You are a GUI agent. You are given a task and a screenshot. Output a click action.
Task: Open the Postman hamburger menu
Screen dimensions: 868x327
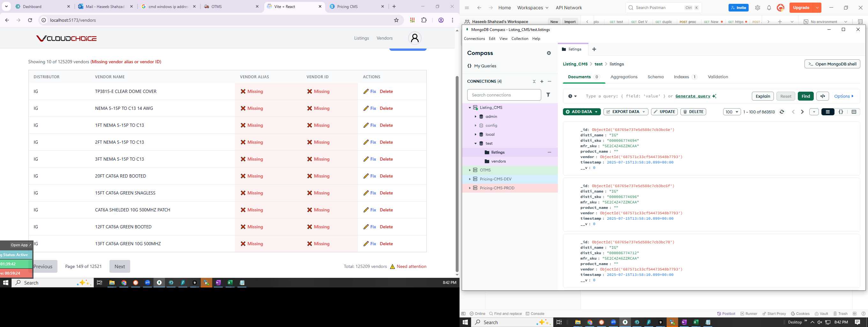(x=467, y=8)
